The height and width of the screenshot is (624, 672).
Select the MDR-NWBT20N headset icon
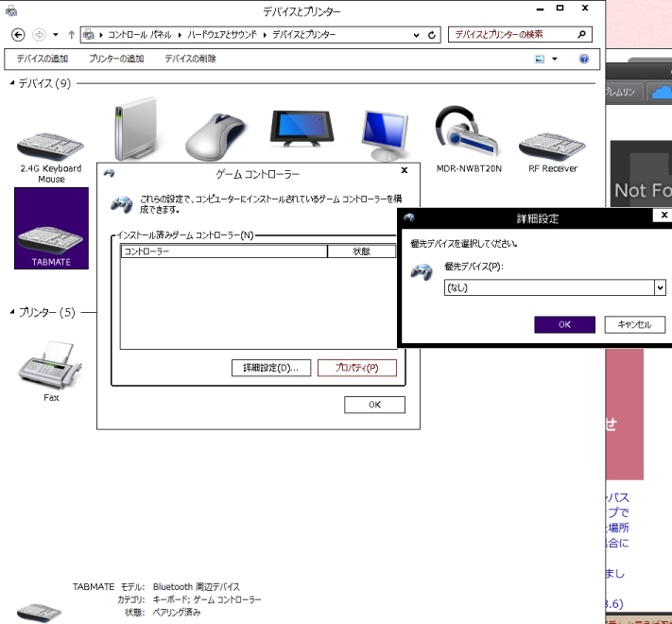coord(466,130)
